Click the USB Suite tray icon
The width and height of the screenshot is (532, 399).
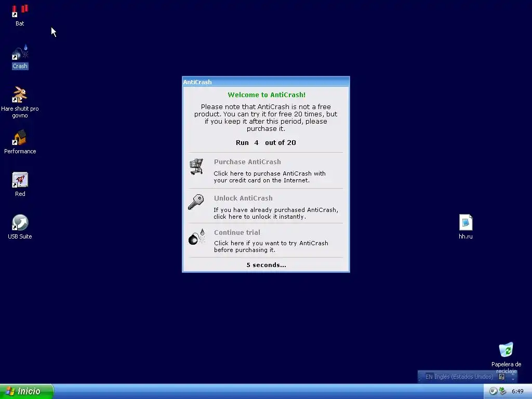(493, 391)
